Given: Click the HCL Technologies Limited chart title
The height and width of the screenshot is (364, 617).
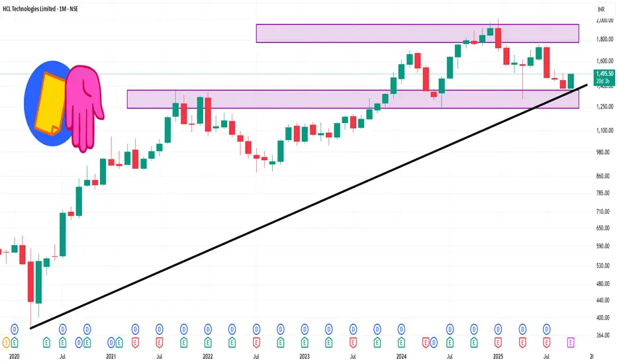Looking at the screenshot, I should pyautogui.click(x=41, y=8).
